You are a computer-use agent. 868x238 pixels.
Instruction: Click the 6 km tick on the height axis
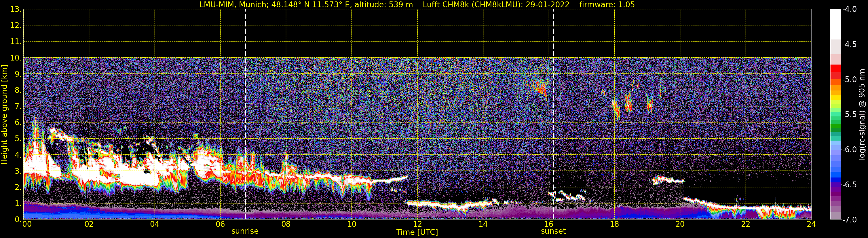tap(18, 123)
